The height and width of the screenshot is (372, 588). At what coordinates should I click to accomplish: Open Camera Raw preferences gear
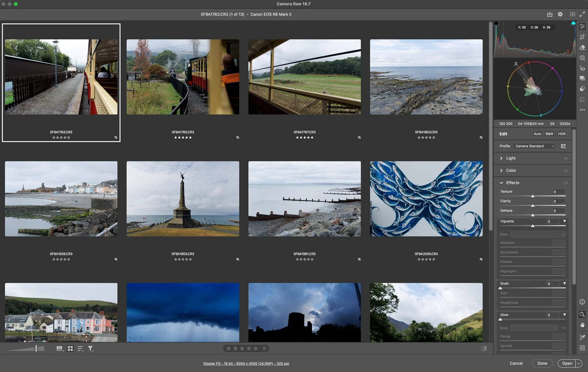[560, 14]
